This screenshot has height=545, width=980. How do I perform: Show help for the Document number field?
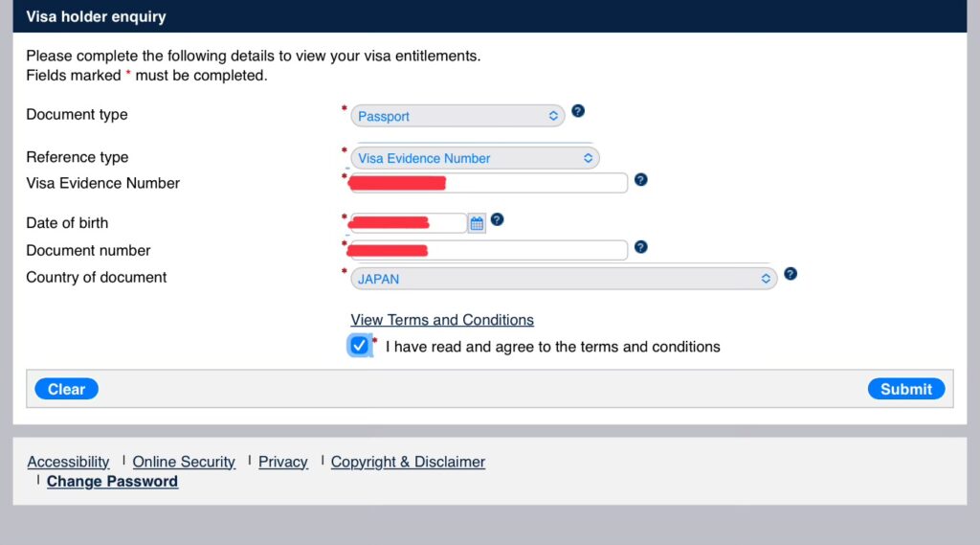(641, 247)
